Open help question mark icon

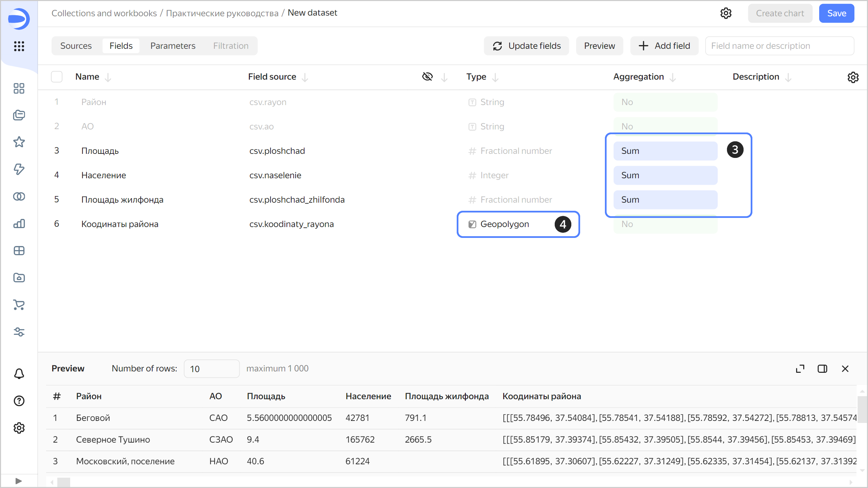19,401
